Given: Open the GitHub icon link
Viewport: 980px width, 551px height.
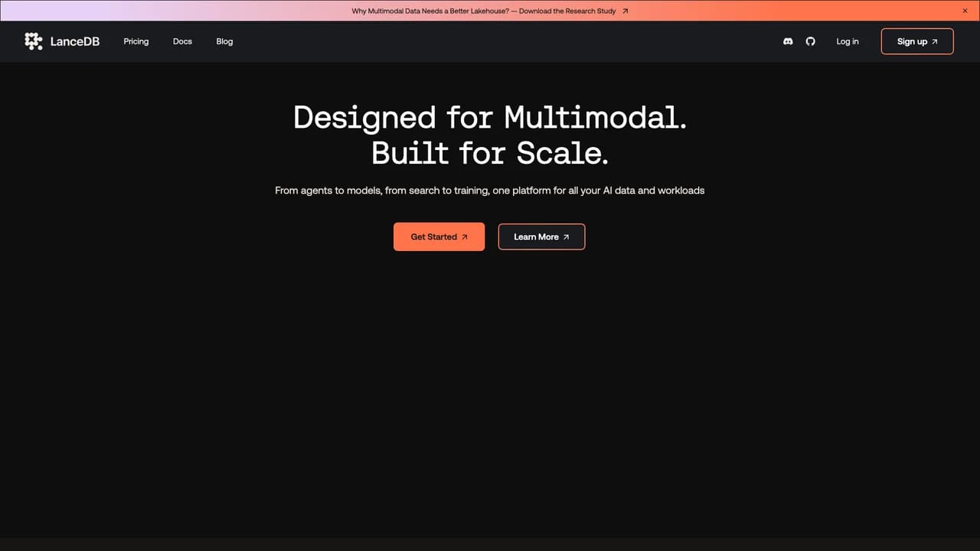Looking at the screenshot, I should tap(811, 41).
